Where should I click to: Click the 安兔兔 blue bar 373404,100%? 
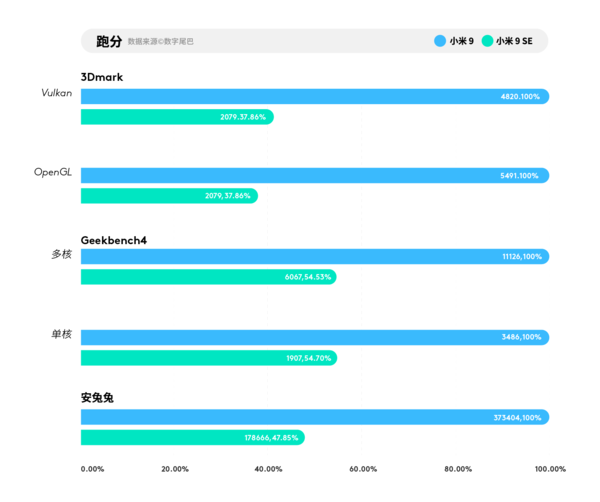[314, 417]
